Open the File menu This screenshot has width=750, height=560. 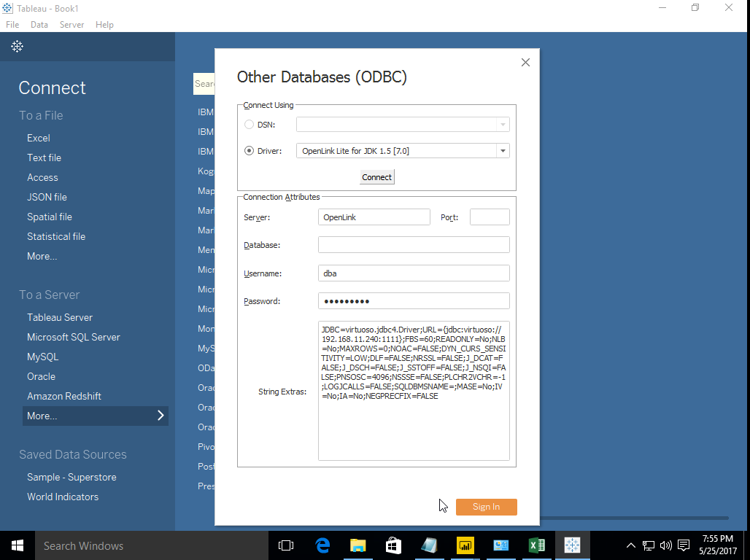point(12,24)
